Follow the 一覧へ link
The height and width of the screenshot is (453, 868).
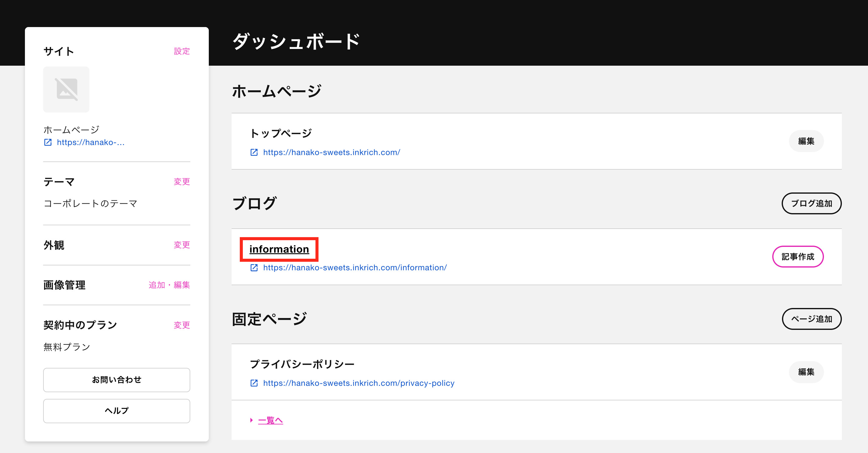point(270,420)
